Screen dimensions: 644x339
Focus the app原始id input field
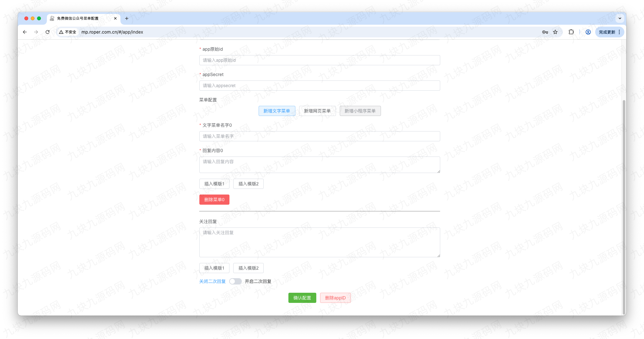point(319,60)
